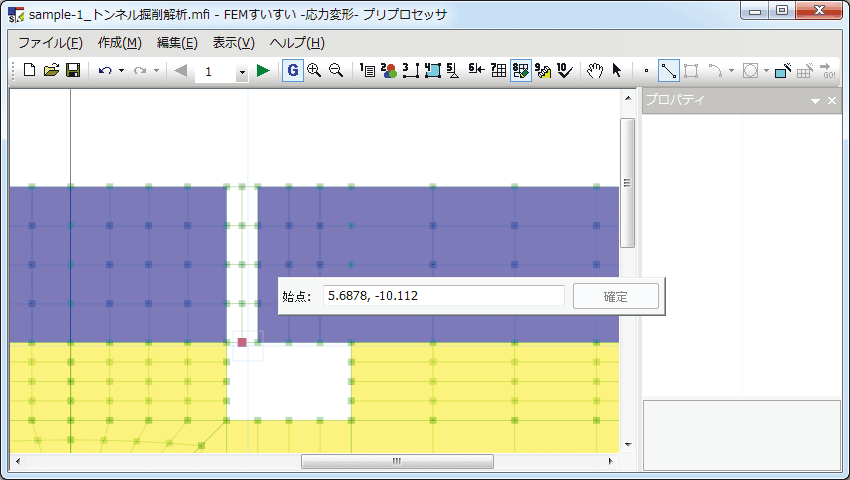Screen dimensions: 850x480
Task: Select step 3 line segment icon
Action: tap(411, 71)
